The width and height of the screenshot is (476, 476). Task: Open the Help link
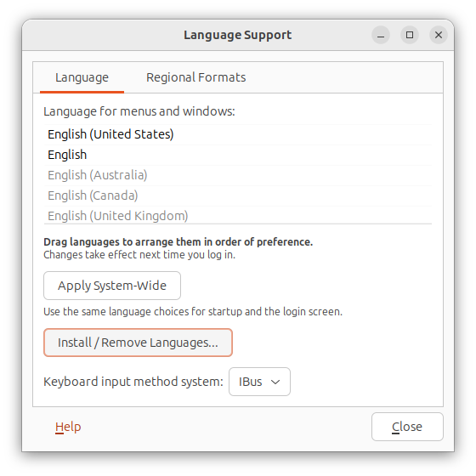tap(68, 427)
